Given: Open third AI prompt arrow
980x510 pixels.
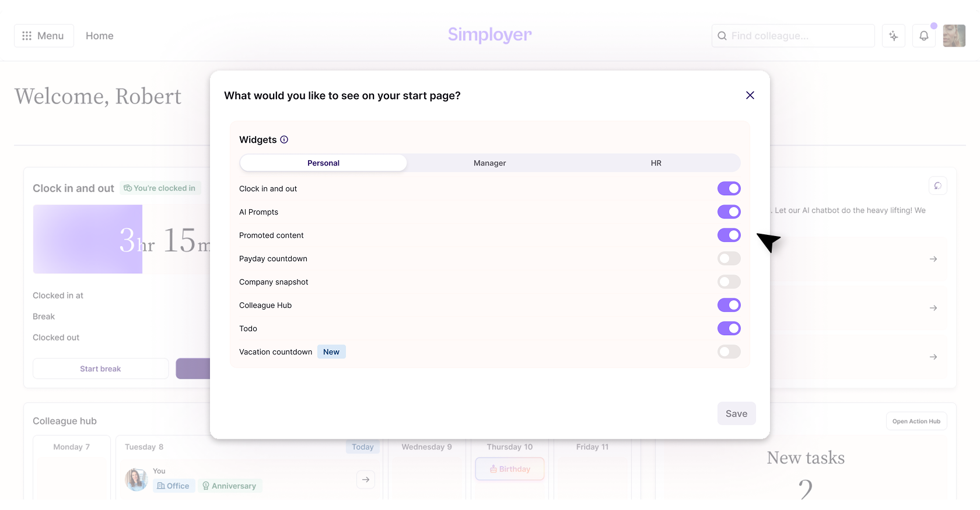Looking at the screenshot, I should coord(933,357).
